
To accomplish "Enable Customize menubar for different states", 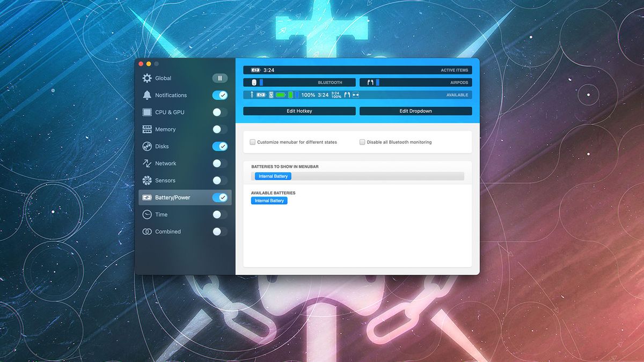I will pos(252,142).
